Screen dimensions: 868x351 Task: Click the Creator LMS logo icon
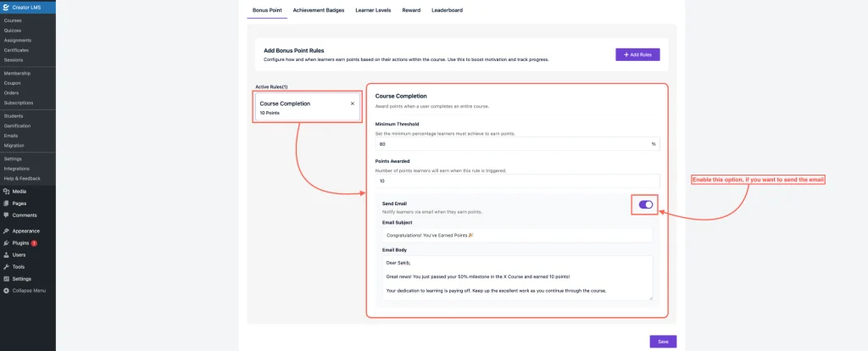pos(7,7)
